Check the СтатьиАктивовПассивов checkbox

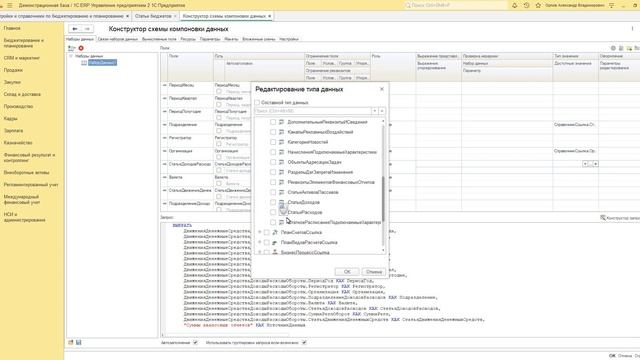point(273,192)
